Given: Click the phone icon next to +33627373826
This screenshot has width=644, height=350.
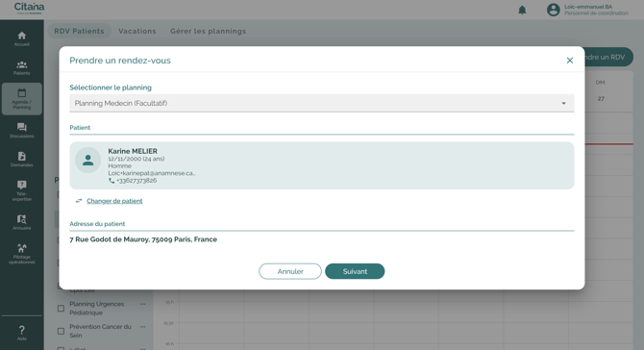Looking at the screenshot, I should tap(111, 181).
